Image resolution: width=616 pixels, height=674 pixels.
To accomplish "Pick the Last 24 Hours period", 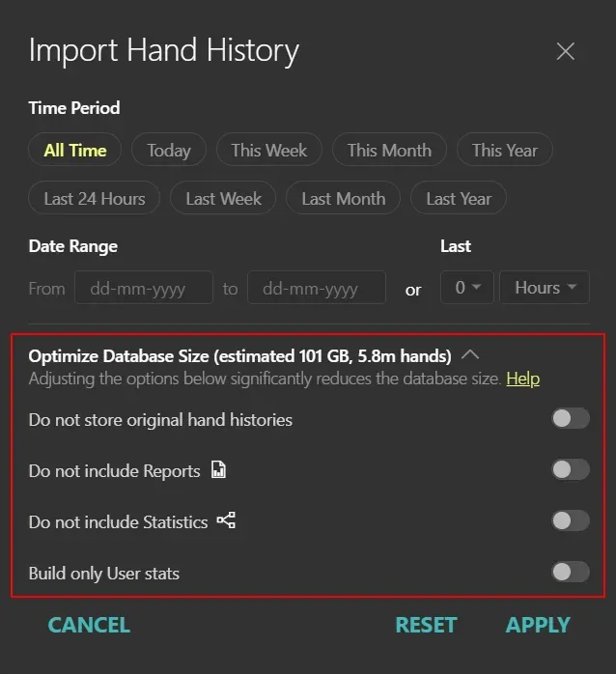I will 95,199.
